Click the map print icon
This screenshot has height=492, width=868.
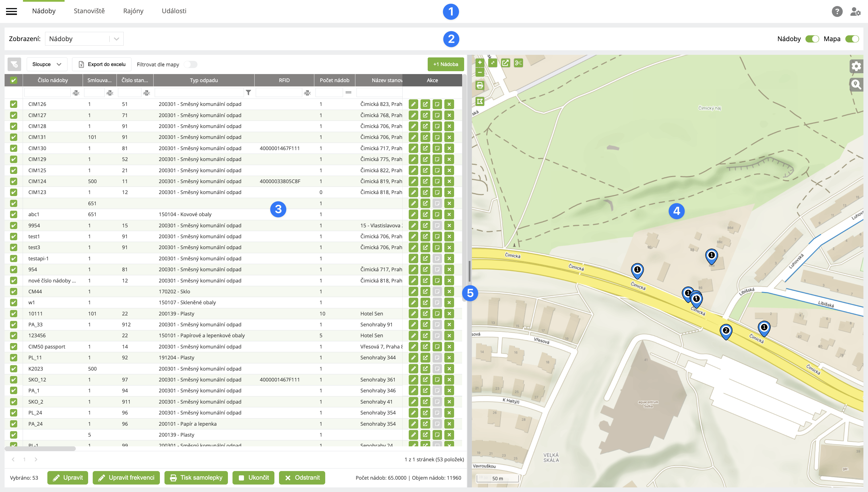[480, 86]
